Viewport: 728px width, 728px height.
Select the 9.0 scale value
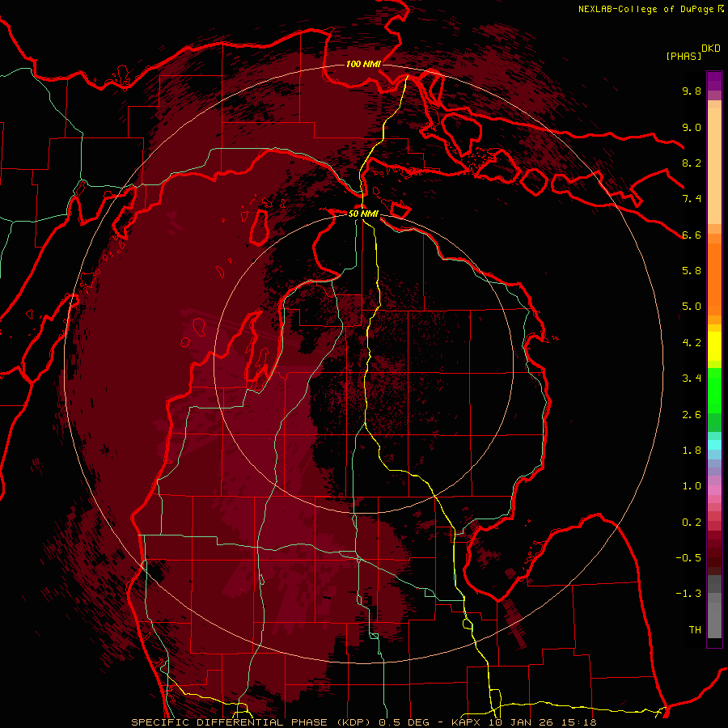692,127
